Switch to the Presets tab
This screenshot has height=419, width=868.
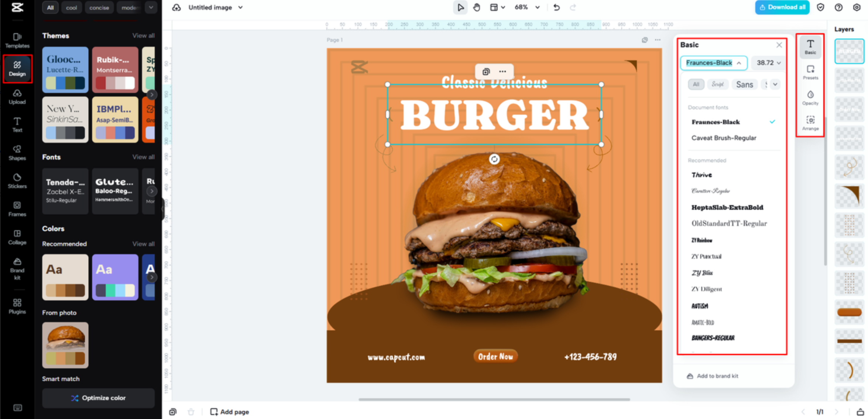[810, 72]
